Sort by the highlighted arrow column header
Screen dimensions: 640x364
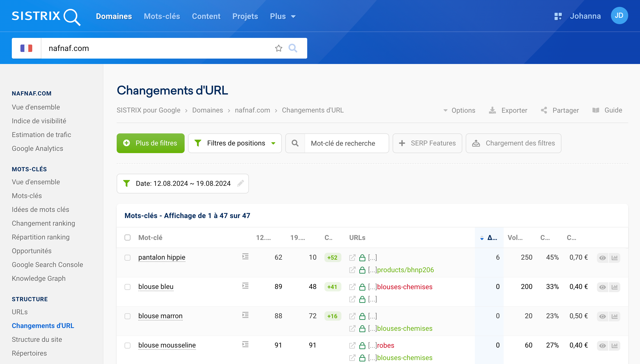coord(489,237)
